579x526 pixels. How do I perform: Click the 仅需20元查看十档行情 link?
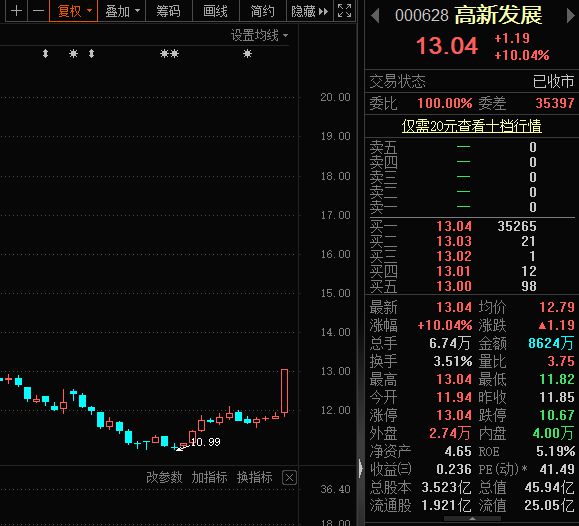472,126
